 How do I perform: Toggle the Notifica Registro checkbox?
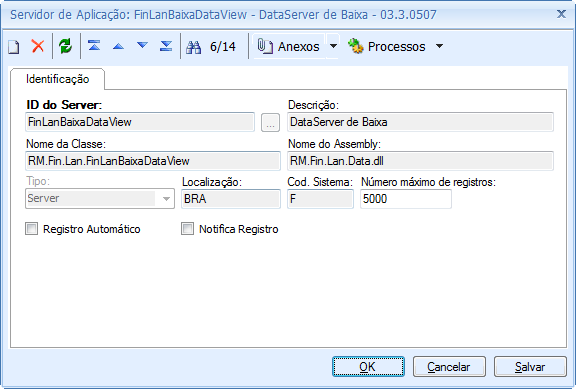point(187,229)
